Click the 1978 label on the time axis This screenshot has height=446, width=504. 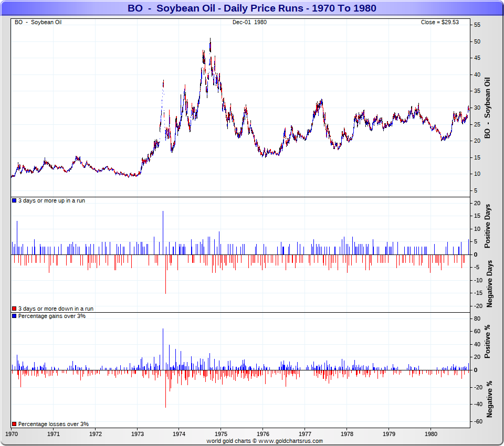[347, 434]
